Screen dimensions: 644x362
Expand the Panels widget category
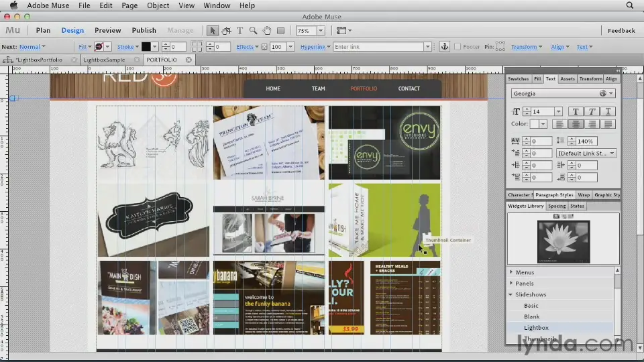pos(511,283)
